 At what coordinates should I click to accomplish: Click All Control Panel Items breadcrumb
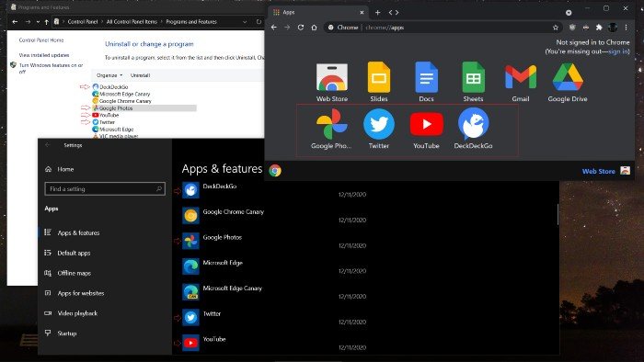coord(132,22)
